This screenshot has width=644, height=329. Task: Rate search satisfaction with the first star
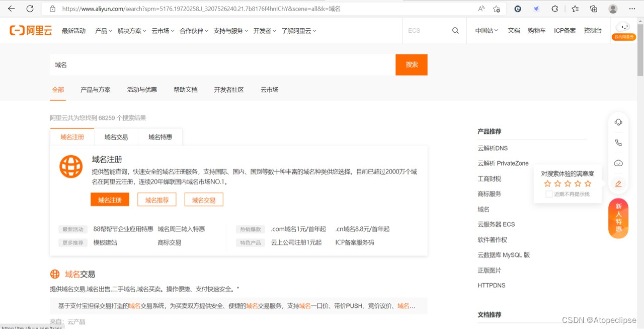[547, 184]
